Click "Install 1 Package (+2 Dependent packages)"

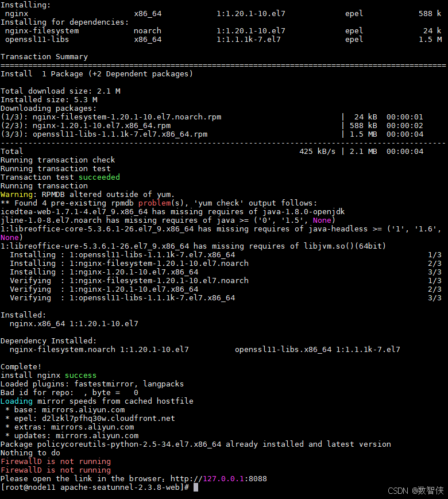(x=97, y=74)
